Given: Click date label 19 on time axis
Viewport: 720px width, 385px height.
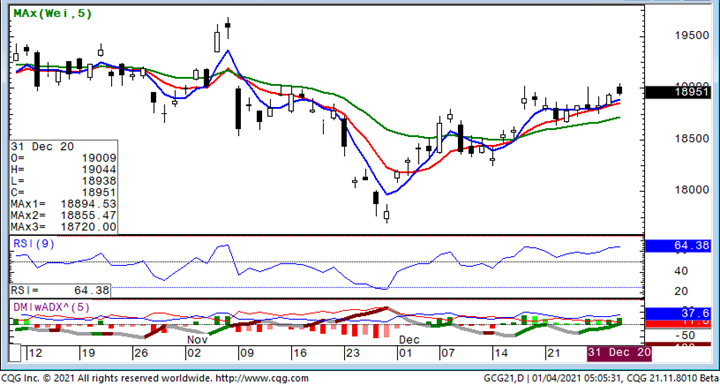Looking at the screenshot, I should [90, 353].
